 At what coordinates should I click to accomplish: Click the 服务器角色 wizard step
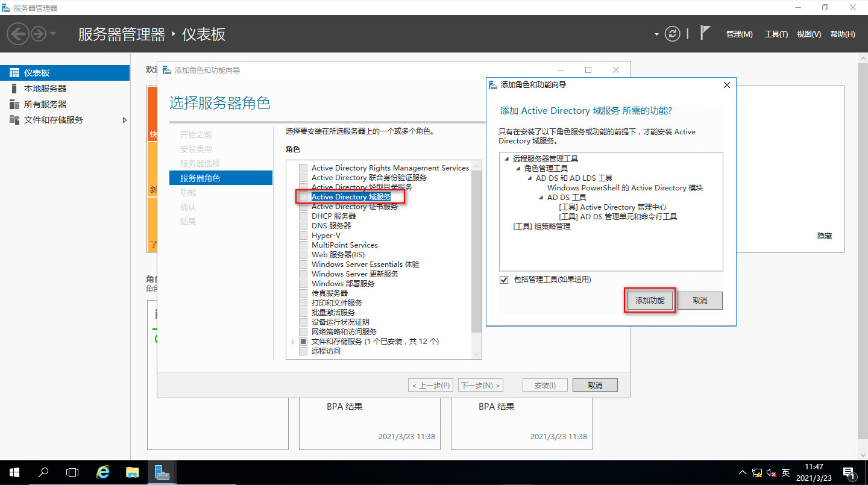click(x=221, y=178)
